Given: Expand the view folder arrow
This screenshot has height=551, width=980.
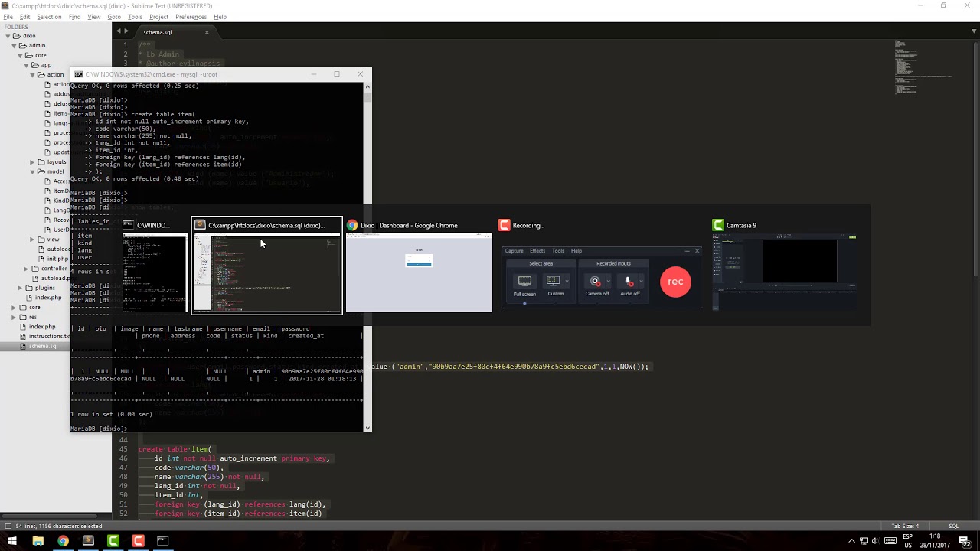Looking at the screenshot, I should pos(32,240).
